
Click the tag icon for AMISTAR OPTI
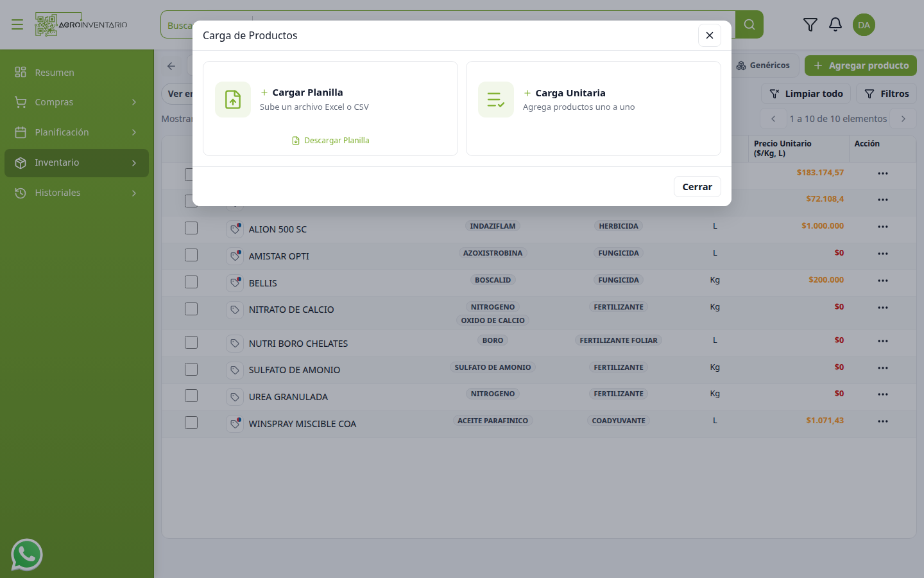tap(235, 256)
